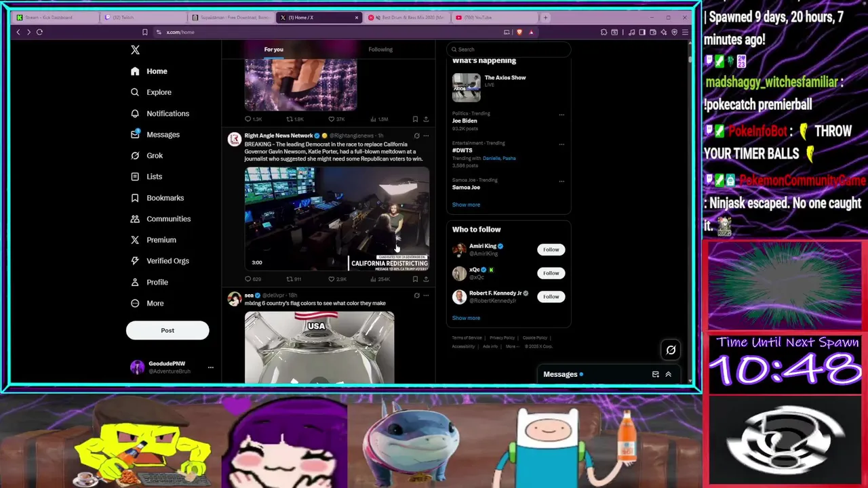Share the Right Angle News Network post
The height and width of the screenshot is (488, 868).
pos(426,279)
